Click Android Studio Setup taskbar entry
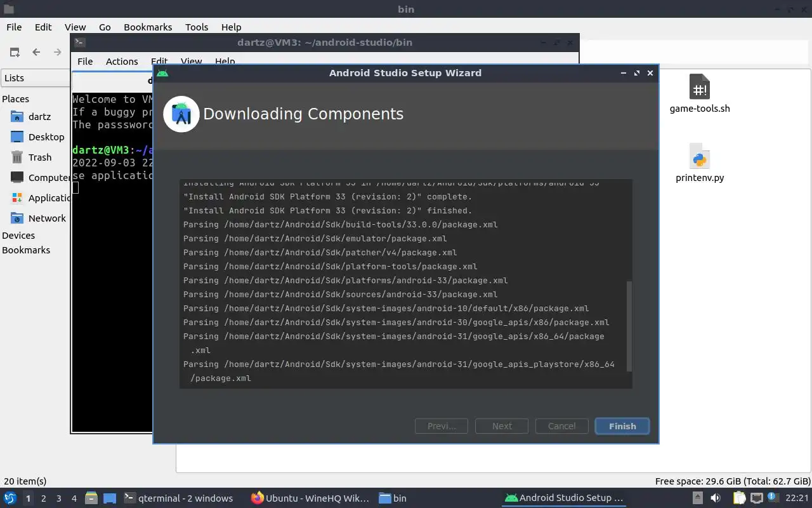The image size is (812, 508). click(564, 498)
